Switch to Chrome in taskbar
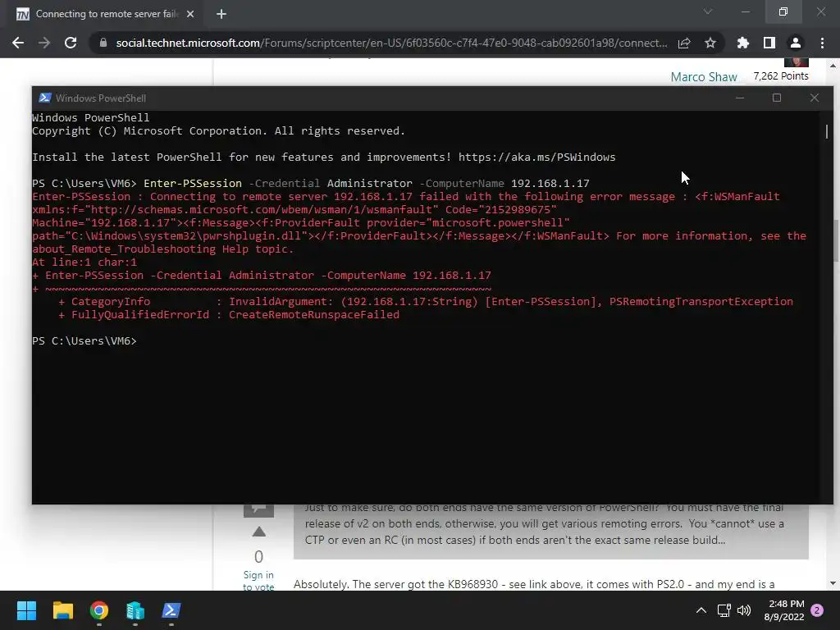This screenshot has width=840, height=630. (99, 610)
